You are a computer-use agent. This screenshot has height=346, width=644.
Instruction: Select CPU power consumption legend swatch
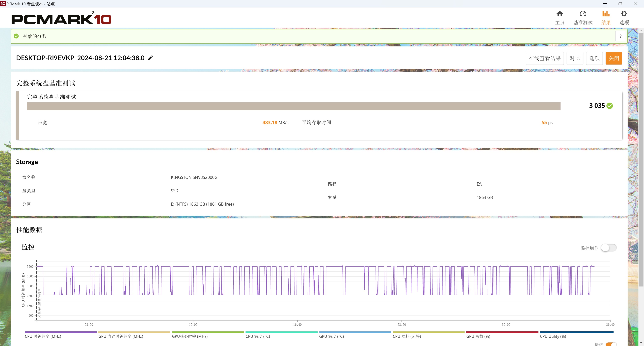click(428, 332)
